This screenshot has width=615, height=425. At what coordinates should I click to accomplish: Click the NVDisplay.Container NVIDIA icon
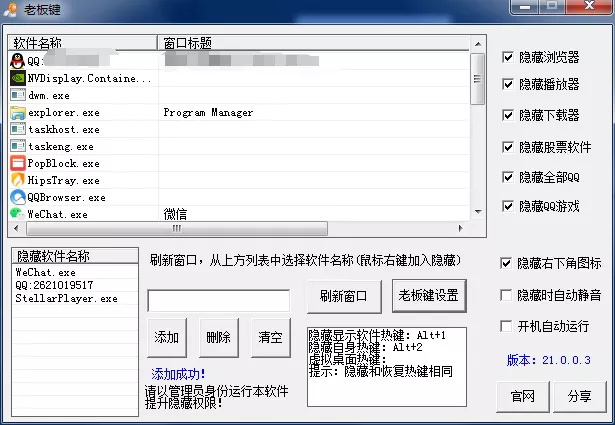[18, 78]
